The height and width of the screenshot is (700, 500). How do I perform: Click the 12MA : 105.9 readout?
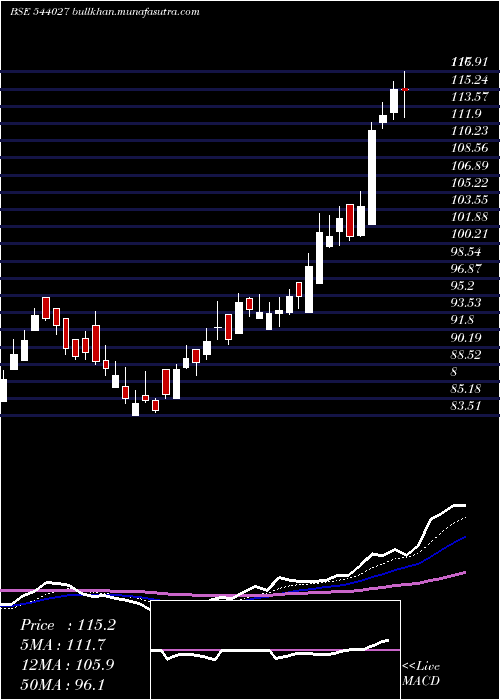coord(67,664)
